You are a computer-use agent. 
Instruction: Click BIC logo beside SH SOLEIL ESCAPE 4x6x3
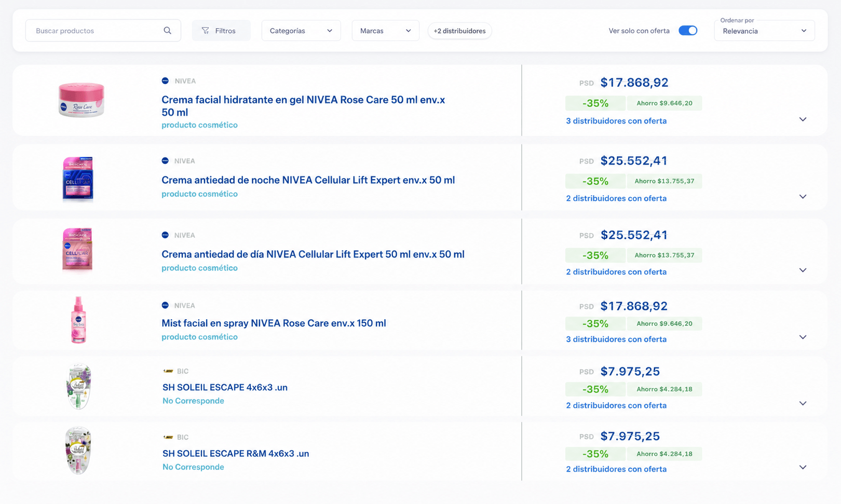click(168, 371)
